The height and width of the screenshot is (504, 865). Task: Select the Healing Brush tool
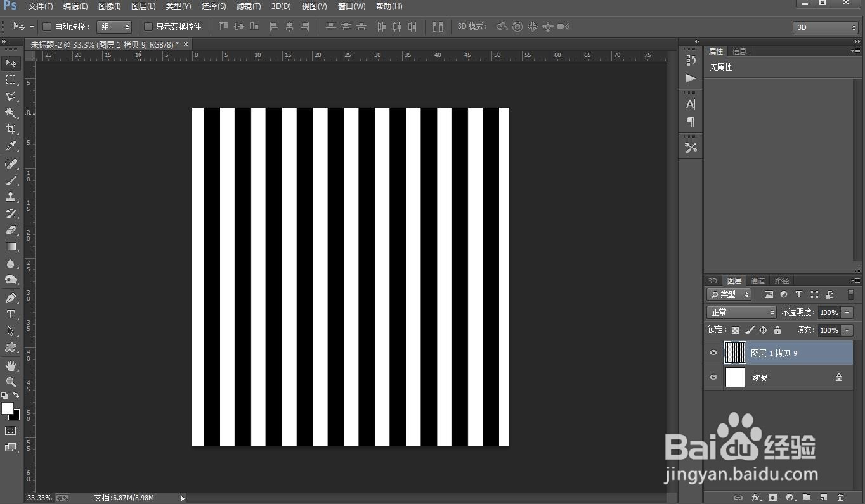(11, 164)
